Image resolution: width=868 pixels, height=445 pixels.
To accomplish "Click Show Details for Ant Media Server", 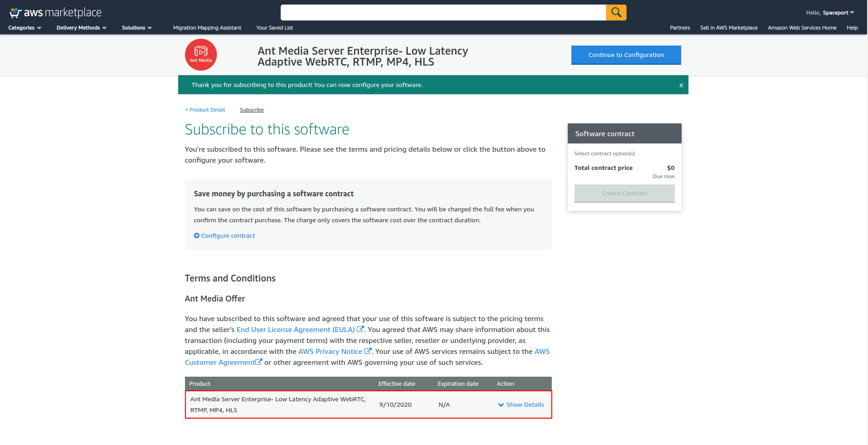I will (525, 405).
